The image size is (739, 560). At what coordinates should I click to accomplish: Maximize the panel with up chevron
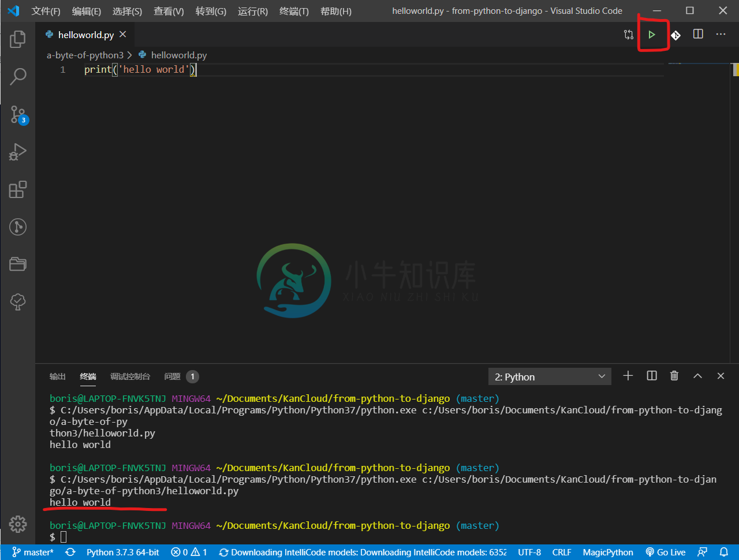point(697,376)
